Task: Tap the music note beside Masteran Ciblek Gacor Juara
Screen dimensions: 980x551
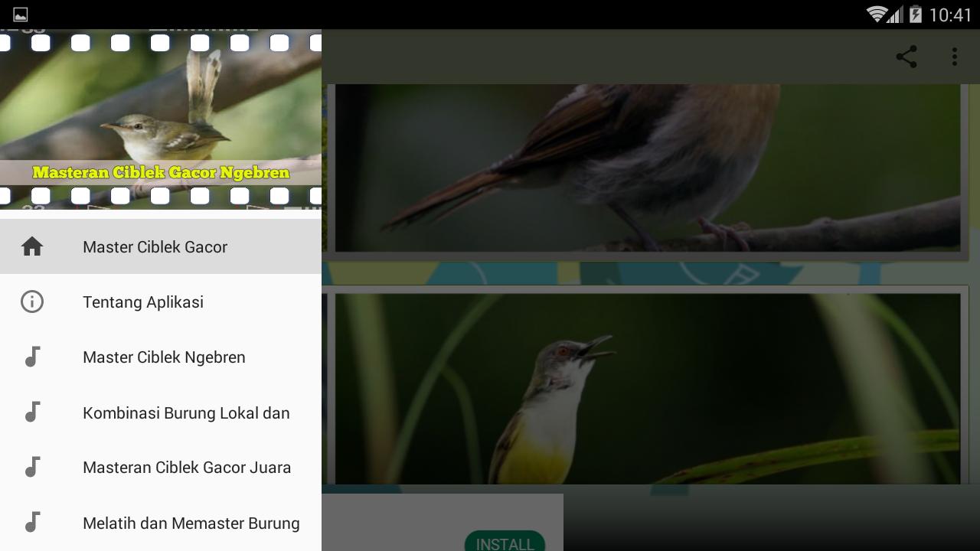Action: pos(32,467)
